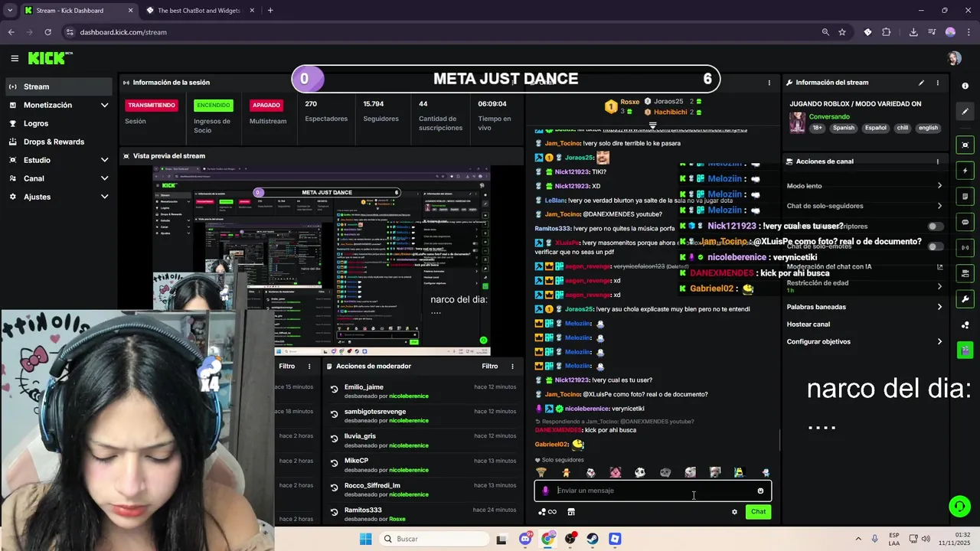Click Hostear canal

point(808,324)
